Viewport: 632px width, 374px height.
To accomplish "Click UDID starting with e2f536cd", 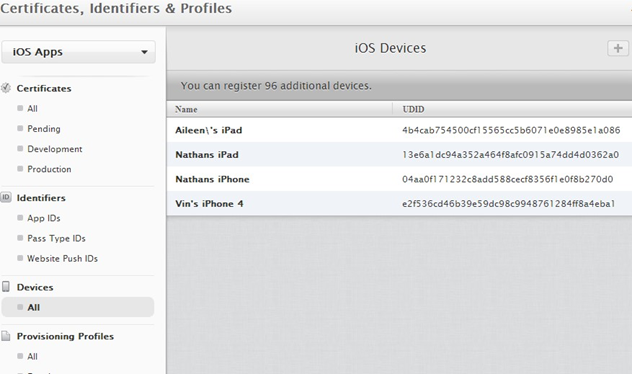I will tap(508, 204).
